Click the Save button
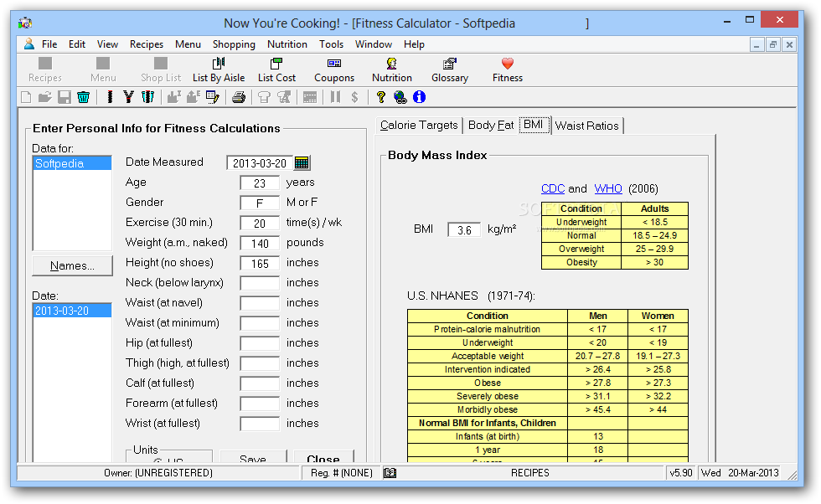Image resolution: width=821 pixels, height=504 pixels. click(253, 456)
